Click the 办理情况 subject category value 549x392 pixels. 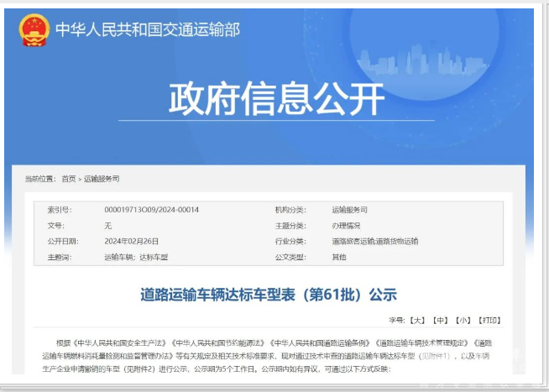[x=346, y=226]
